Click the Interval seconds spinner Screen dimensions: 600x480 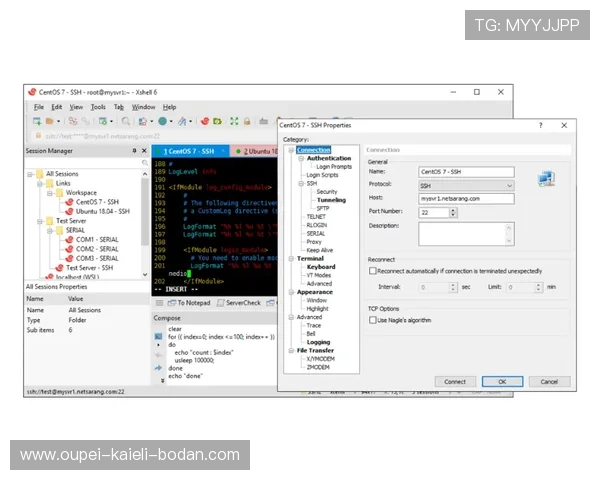point(453,287)
